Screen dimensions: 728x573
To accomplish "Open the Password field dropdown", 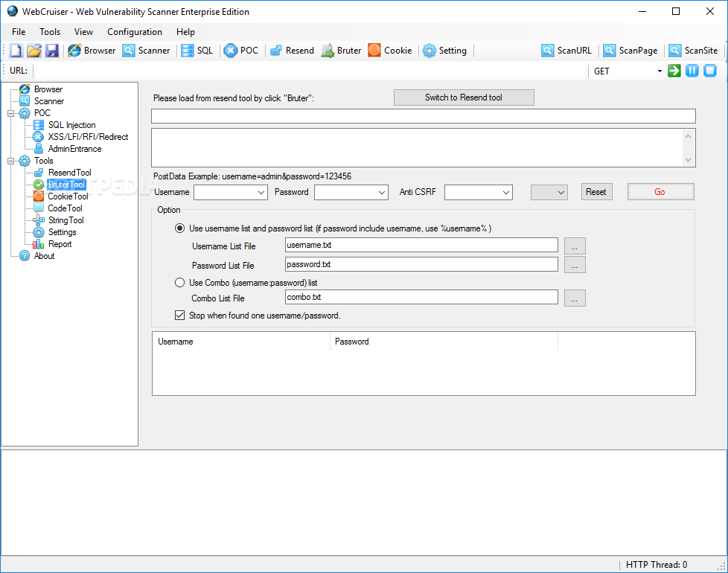I will coord(382,192).
